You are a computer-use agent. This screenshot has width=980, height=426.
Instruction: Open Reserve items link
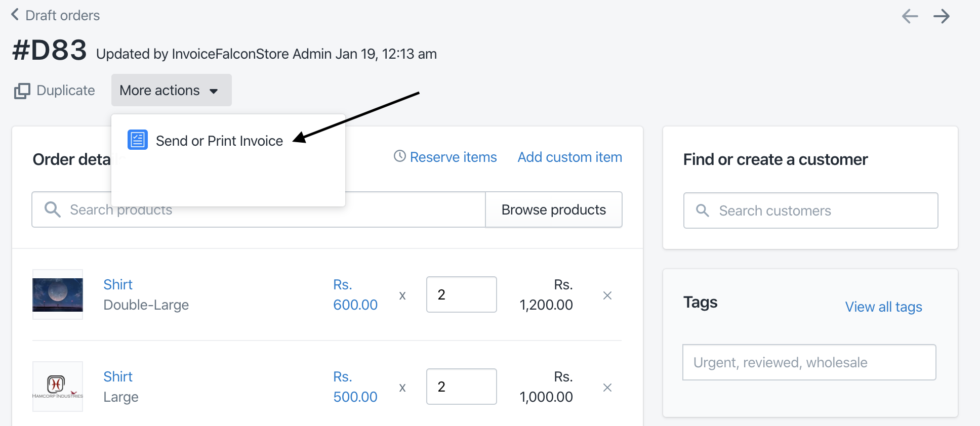click(x=453, y=157)
